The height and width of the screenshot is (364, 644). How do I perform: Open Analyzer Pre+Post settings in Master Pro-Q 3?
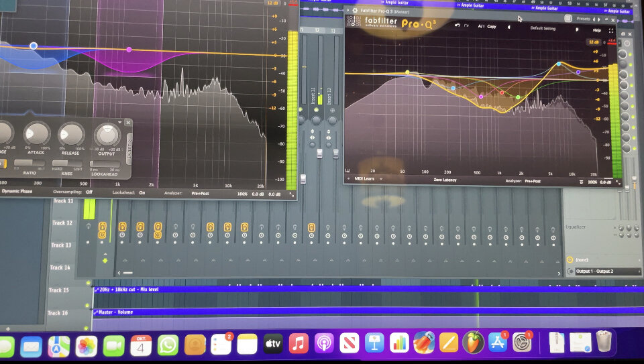[533, 181]
